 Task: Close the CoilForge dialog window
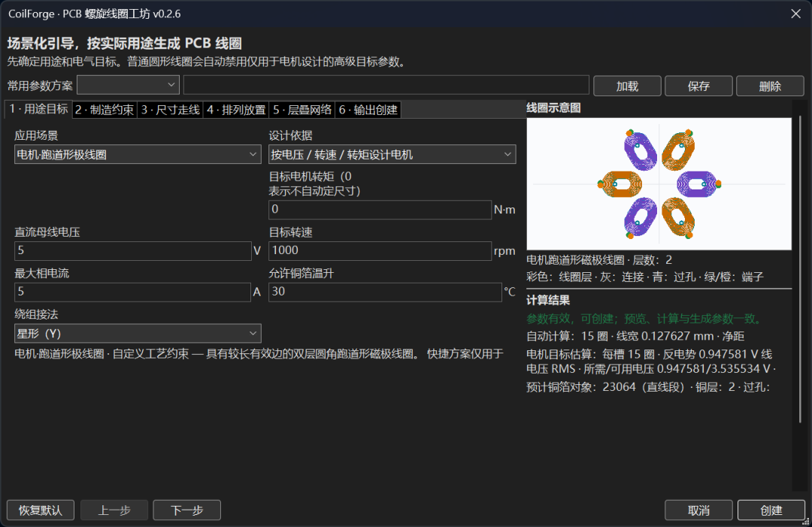pos(796,14)
